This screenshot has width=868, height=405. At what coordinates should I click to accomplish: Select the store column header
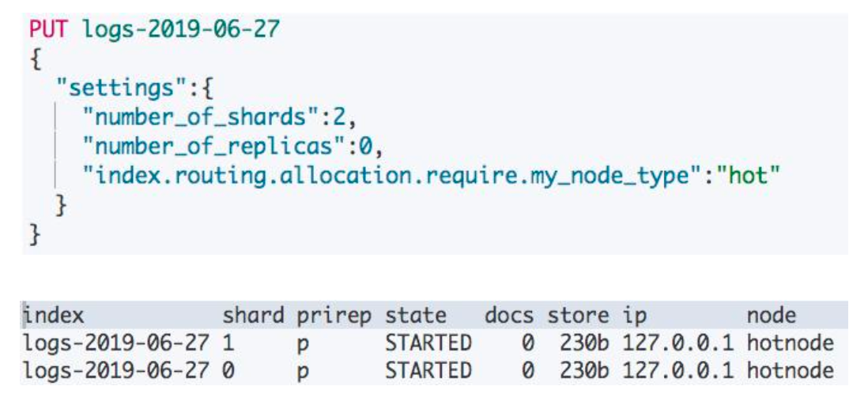(x=578, y=316)
